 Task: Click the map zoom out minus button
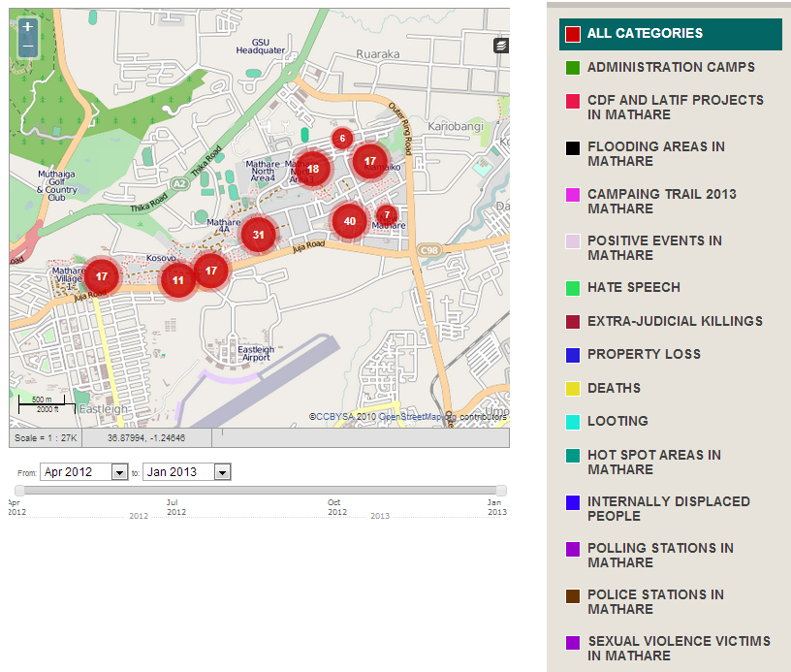[x=27, y=47]
